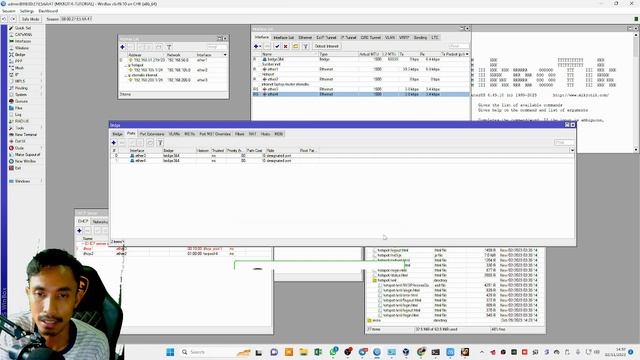The width and height of the screenshot is (640, 360).
Task: Disable selected interface with red X icon
Action: pos(286,46)
